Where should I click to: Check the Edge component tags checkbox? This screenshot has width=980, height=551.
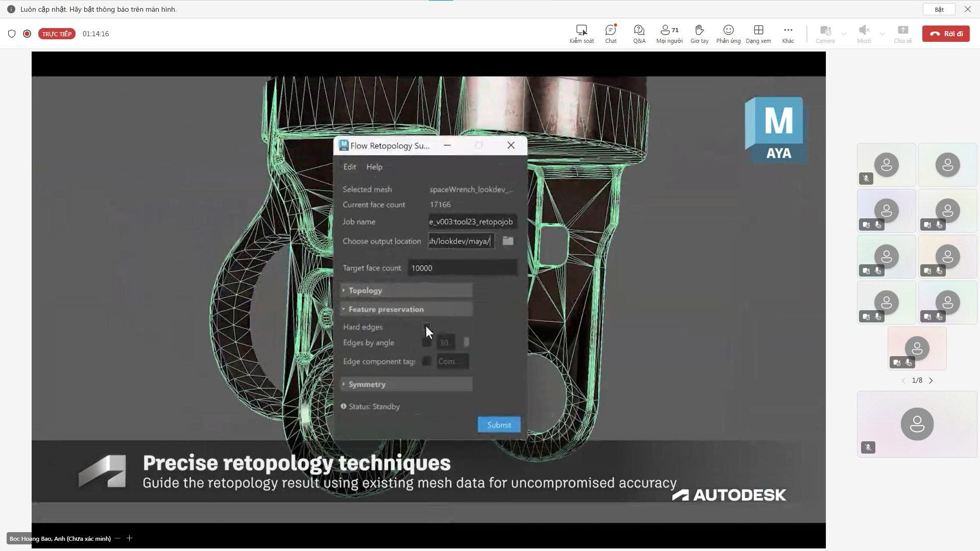click(x=427, y=361)
